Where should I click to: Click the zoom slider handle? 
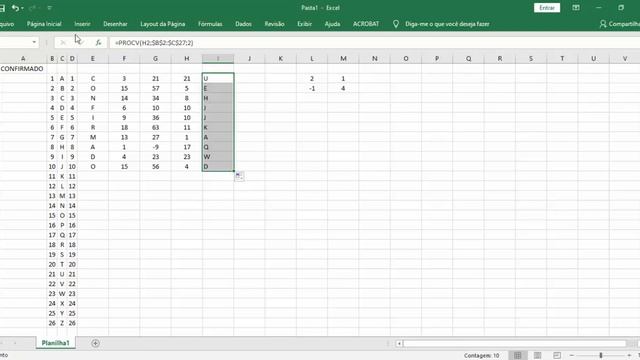(x=601, y=356)
